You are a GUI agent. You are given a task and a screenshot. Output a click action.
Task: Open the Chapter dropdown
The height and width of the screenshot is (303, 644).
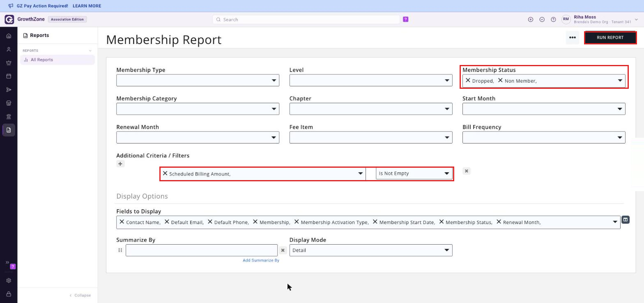coord(371,109)
